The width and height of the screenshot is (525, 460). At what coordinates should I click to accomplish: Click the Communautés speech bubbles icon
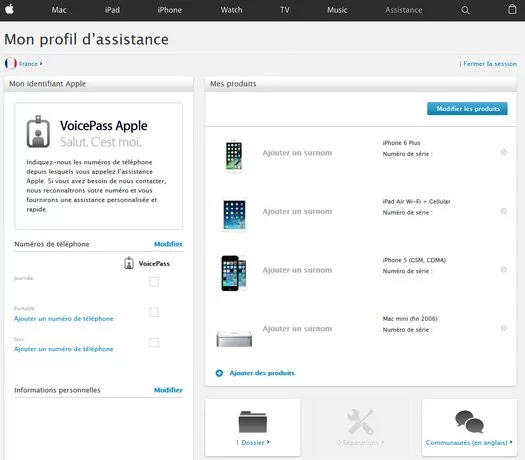click(x=469, y=422)
